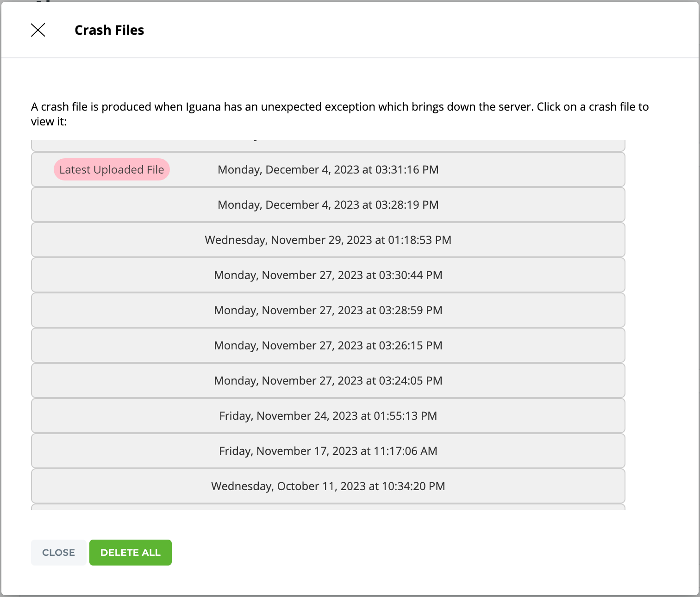The height and width of the screenshot is (597, 700).
Task: Select the November 27 03:28:59 PM crash file
Action: point(328,311)
